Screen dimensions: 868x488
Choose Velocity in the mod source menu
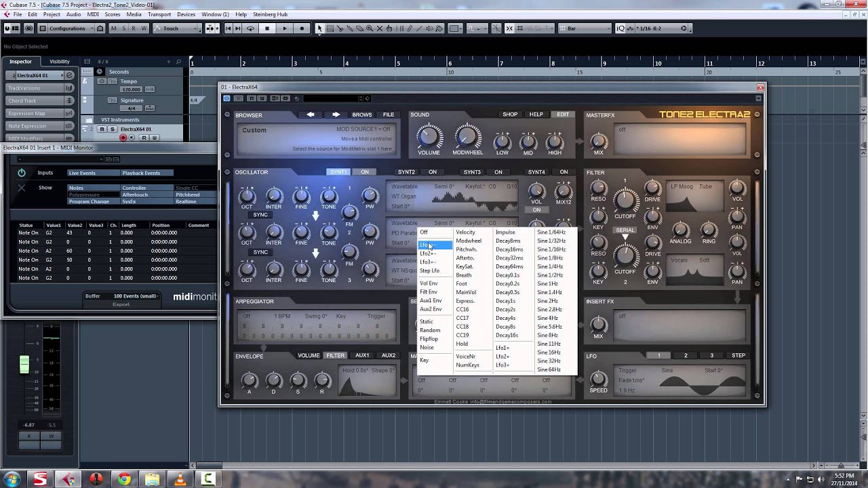coord(466,232)
